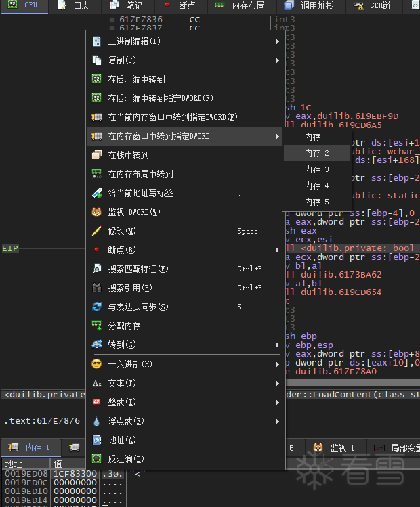Click the chip icon beside 在反汇编中转到

[96, 79]
